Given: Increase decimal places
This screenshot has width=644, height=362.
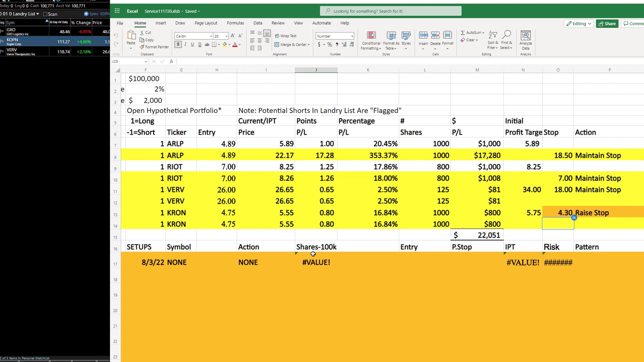Looking at the screenshot, I should 344,45.
